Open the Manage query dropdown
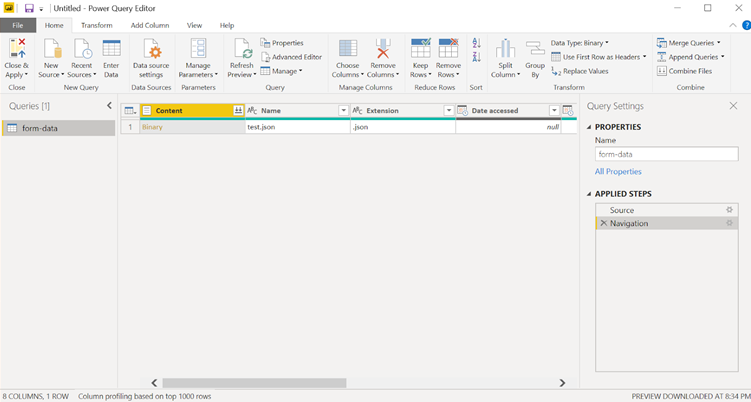This screenshot has width=751, height=402. coord(281,71)
